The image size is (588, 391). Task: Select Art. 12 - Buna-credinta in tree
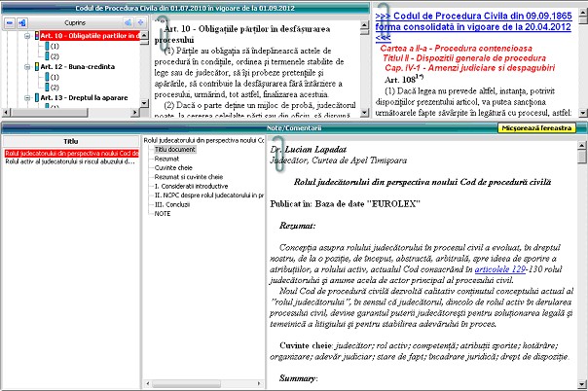78,67
